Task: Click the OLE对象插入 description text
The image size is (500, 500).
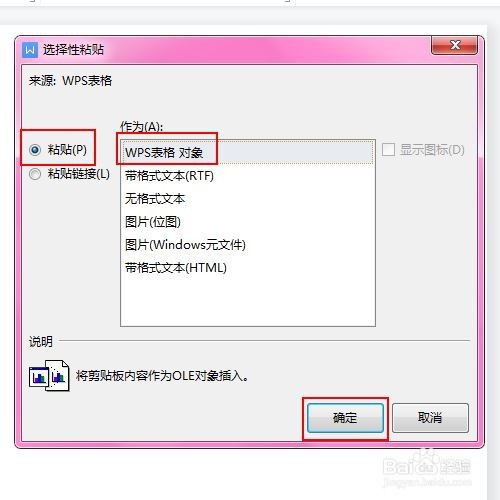Action: 162,376
